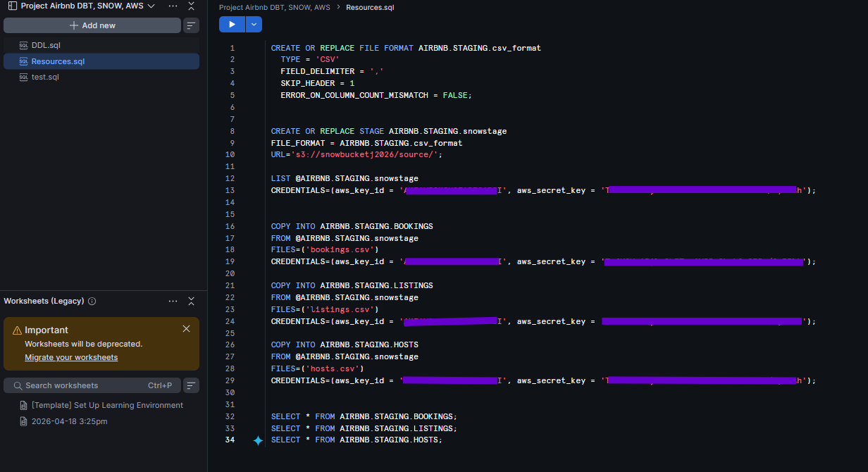Click SELECT * FROM AIRBNB.STAGING.HOSTS line
868x472 pixels.
coord(356,440)
